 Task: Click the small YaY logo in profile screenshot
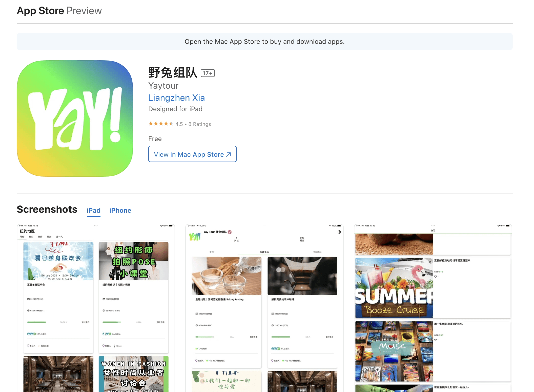tap(195, 237)
